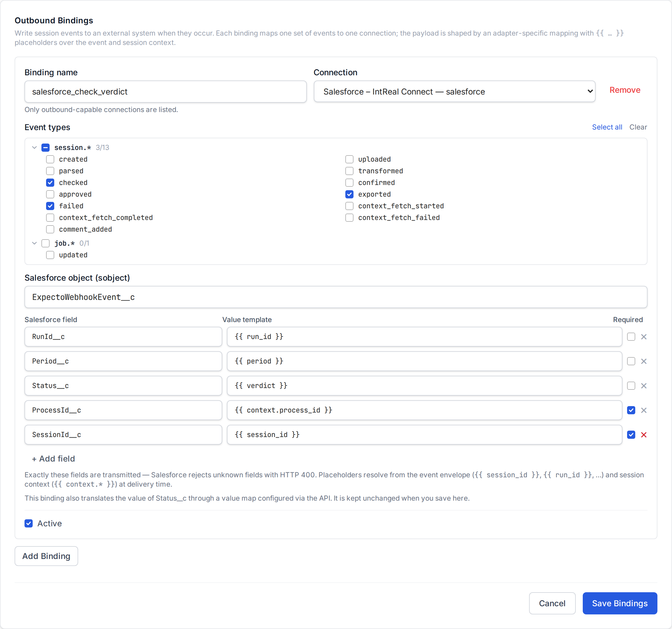Enable the created event checkbox
This screenshot has width=672, height=629.
(x=50, y=159)
